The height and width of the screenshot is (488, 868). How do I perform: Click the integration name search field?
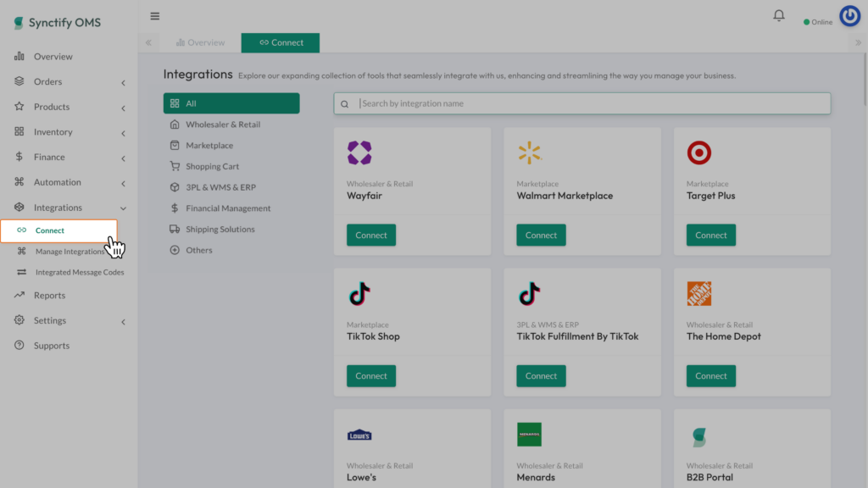click(x=581, y=103)
